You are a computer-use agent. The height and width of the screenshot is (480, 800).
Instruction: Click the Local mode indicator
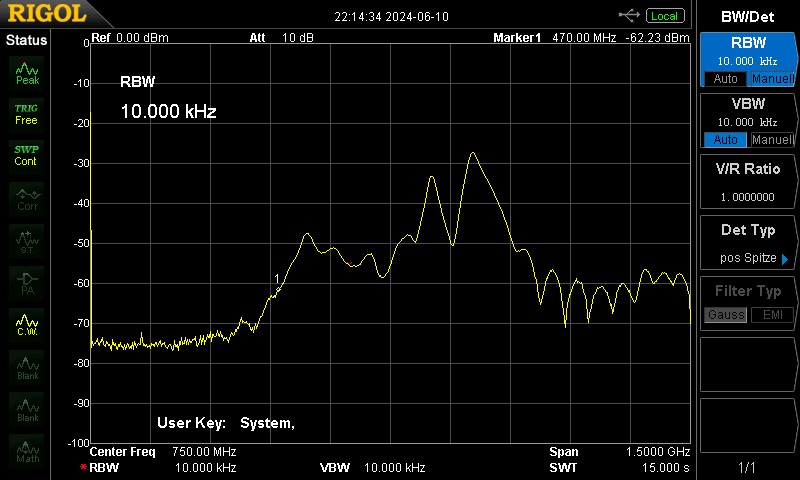665,16
